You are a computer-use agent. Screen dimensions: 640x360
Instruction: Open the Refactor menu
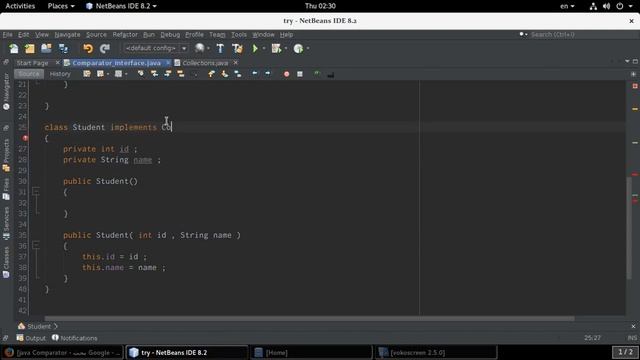click(125, 35)
